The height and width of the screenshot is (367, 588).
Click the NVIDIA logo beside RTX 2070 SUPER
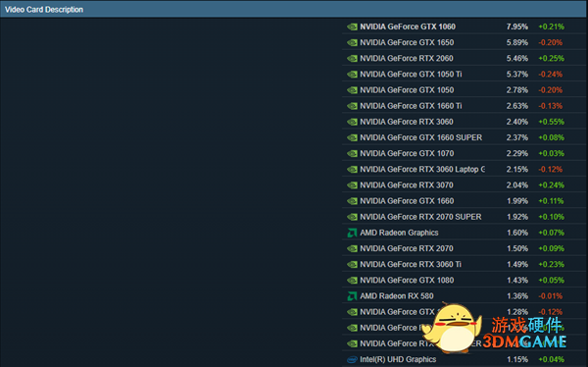pyautogui.click(x=352, y=217)
